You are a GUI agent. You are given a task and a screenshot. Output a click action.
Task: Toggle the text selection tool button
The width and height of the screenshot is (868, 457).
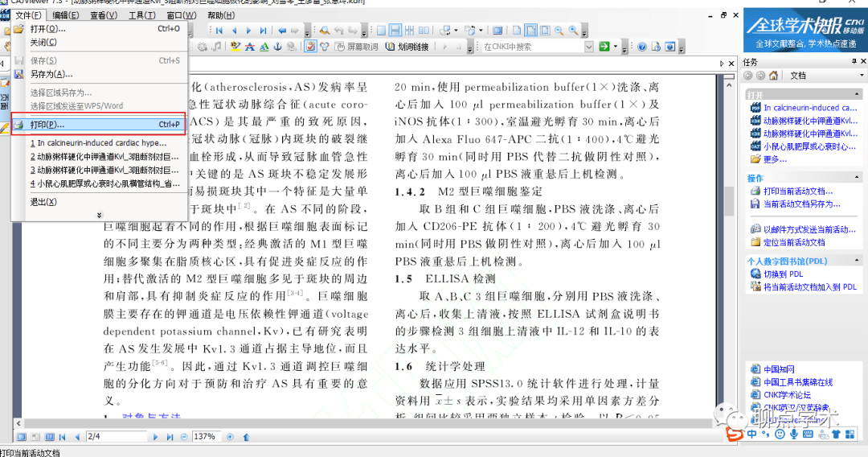[310, 47]
